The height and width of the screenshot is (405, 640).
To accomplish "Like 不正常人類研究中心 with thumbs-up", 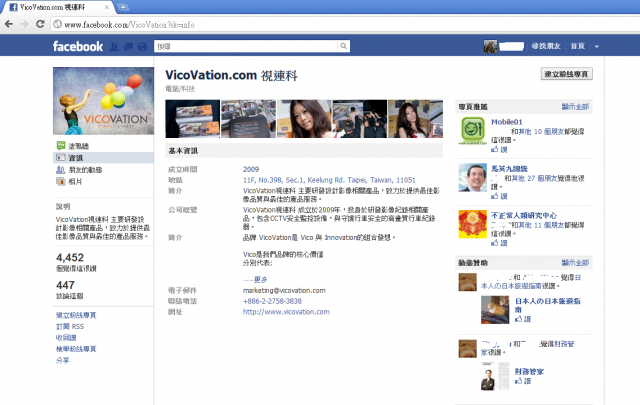I will pos(499,243).
